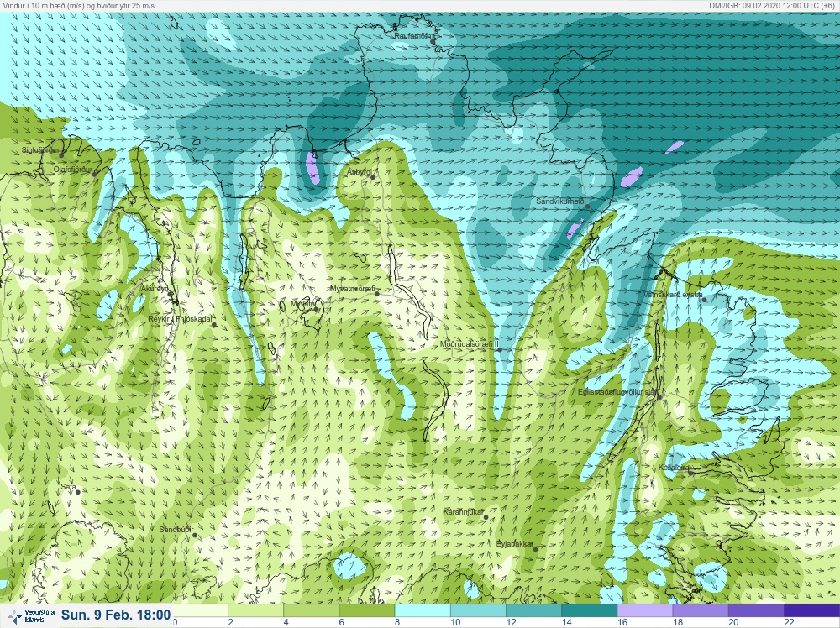Click the 'Raufarhöfn' label text
The image size is (840, 628).
[413, 36]
